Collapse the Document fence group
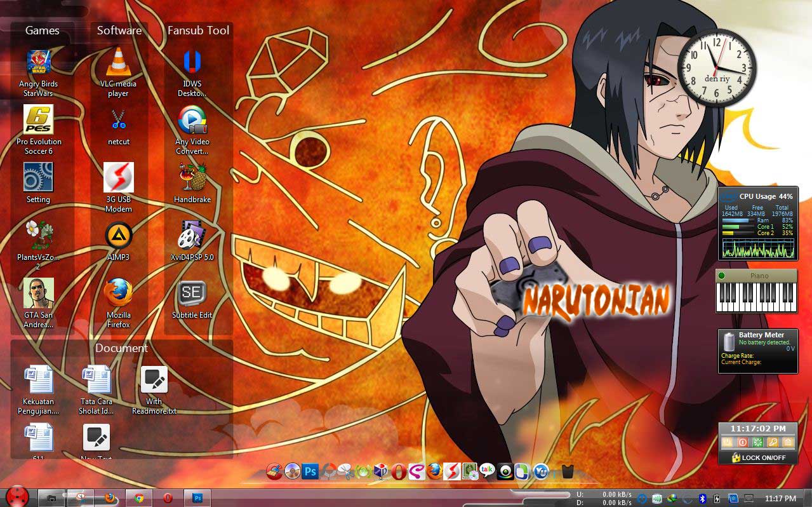Screen dimensions: 812x507 coord(121,348)
